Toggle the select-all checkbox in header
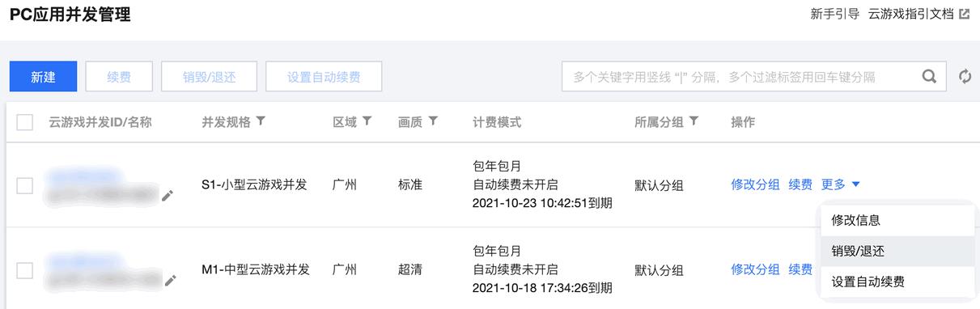 click(25, 122)
